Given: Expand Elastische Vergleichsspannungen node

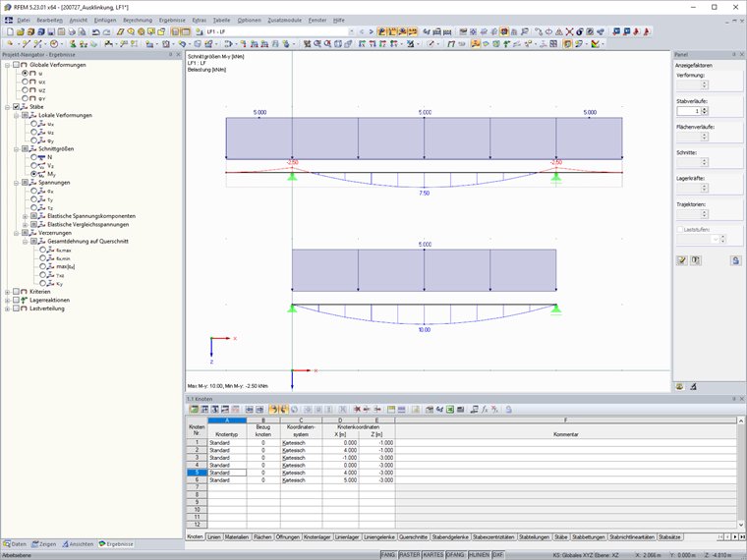Looking at the screenshot, I should (25, 224).
